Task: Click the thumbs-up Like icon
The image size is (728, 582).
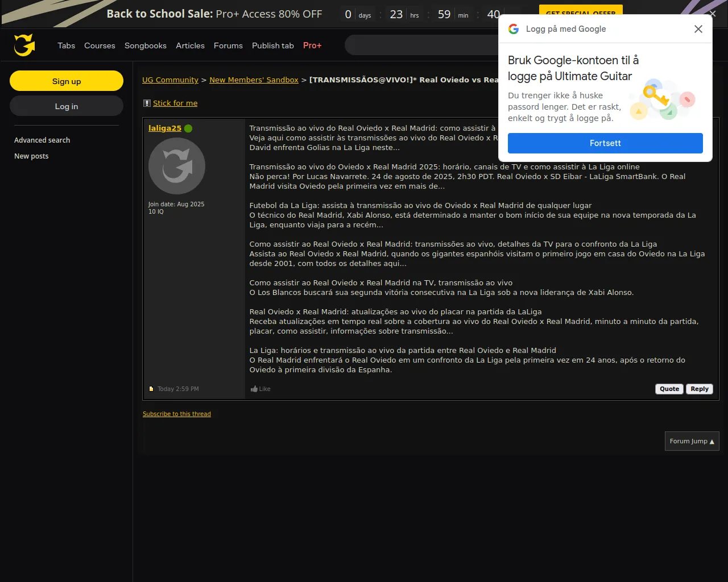Action: click(254, 389)
